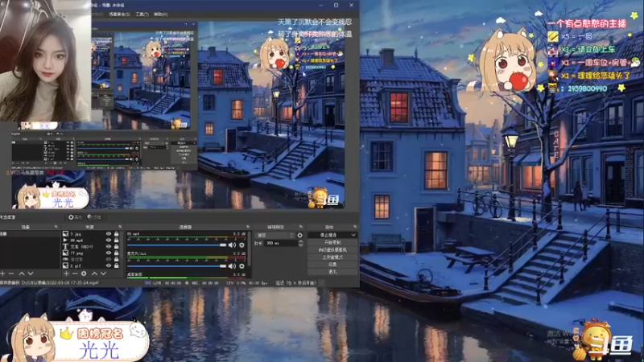Screen dimensions: 644x362
Task: Decrease transition duration with down stepper
Action: point(300,245)
